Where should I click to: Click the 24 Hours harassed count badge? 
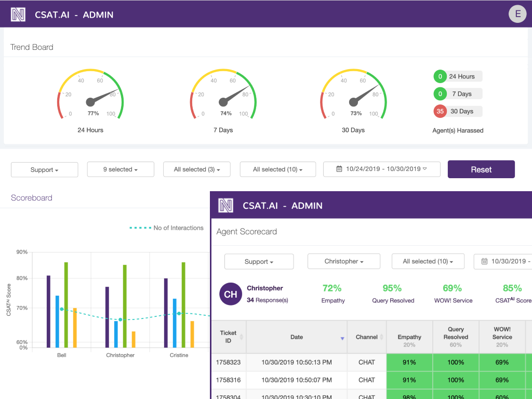coord(440,76)
